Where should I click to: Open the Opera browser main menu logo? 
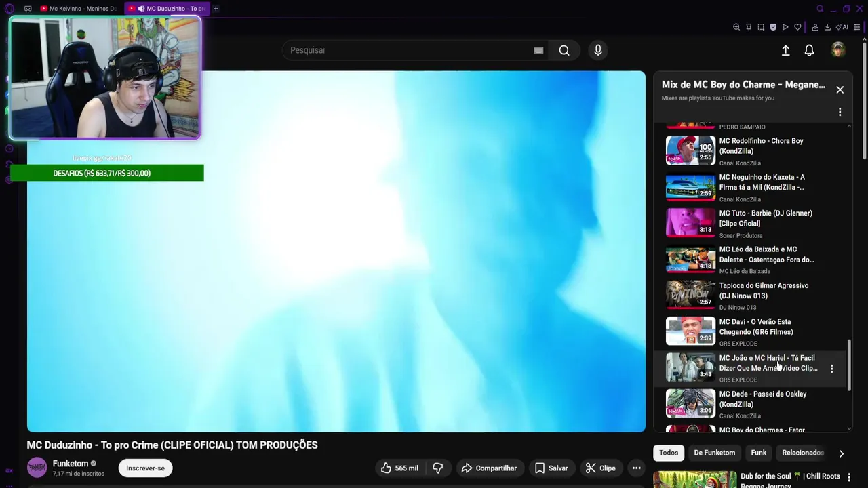(x=9, y=9)
